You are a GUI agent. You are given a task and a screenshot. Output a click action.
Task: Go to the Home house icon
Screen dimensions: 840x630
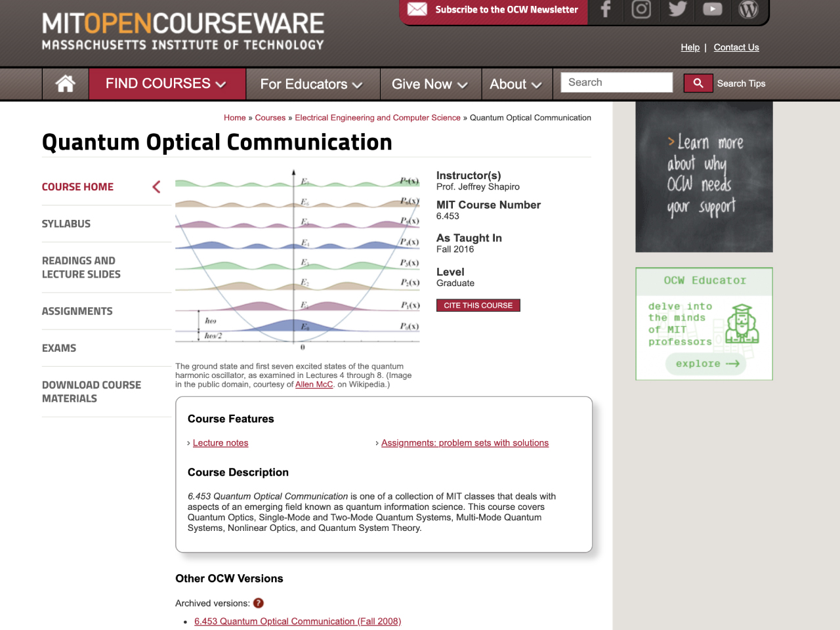tap(66, 84)
